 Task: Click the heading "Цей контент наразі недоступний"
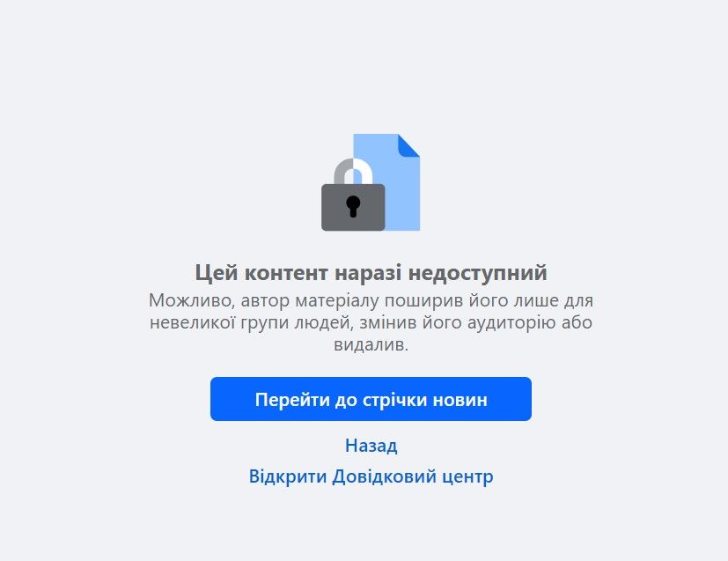pos(371,272)
